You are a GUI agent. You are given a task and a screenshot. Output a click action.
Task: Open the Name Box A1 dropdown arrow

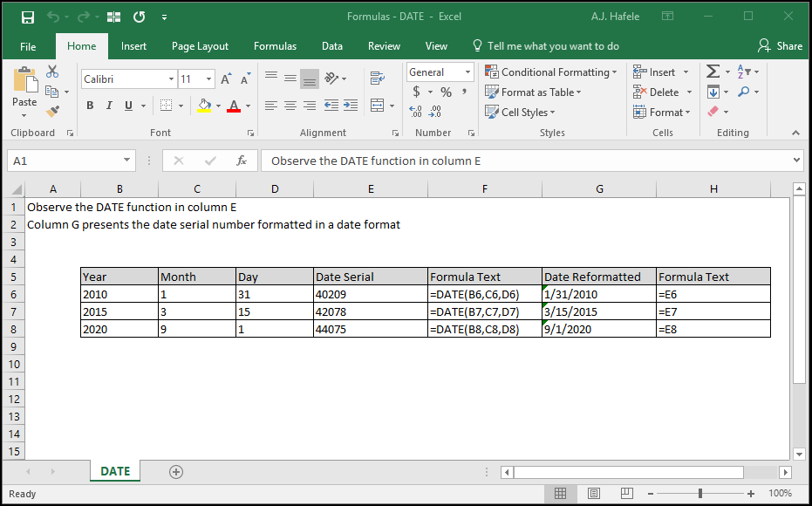(x=126, y=161)
